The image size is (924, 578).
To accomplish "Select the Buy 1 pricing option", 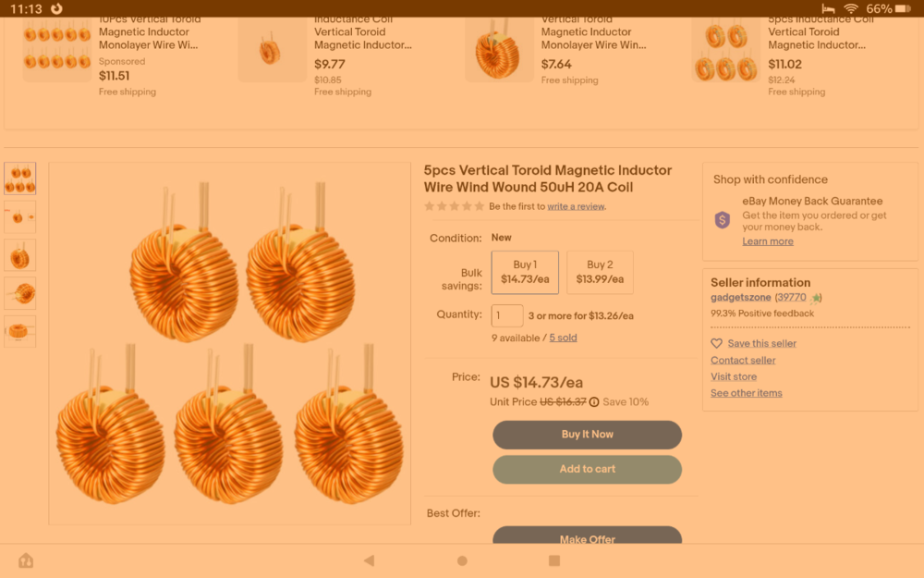I will (525, 272).
